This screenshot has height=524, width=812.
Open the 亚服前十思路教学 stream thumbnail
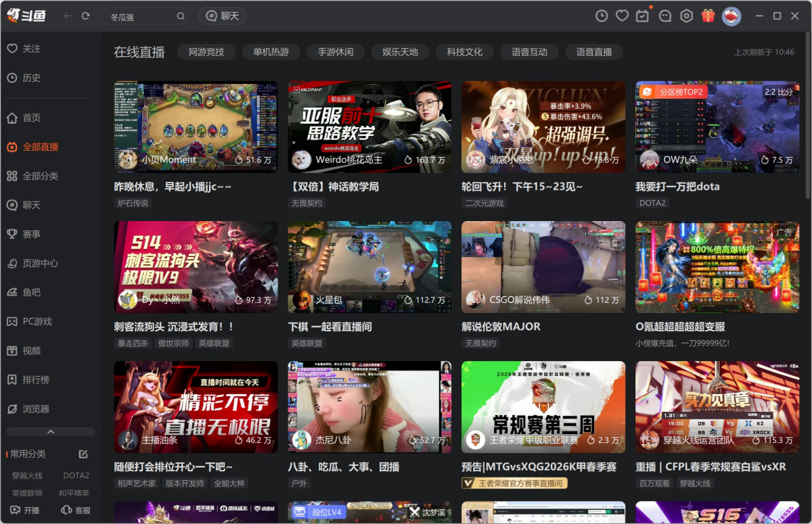[369, 126]
